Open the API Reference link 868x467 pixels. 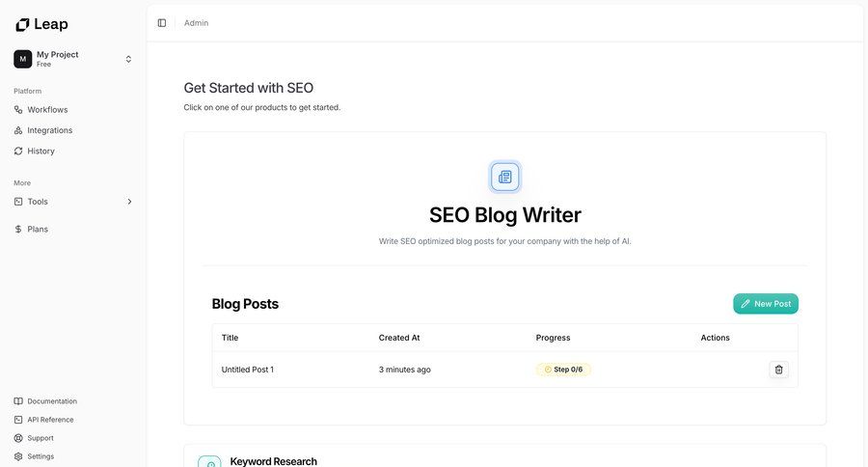(50, 420)
